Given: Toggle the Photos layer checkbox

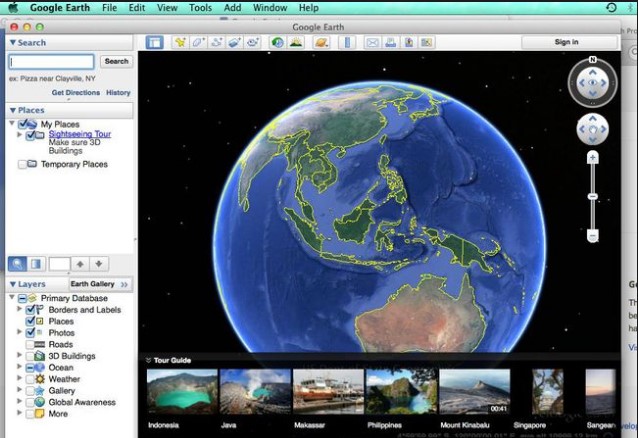Looking at the screenshot, I should [x=30, y=333].
